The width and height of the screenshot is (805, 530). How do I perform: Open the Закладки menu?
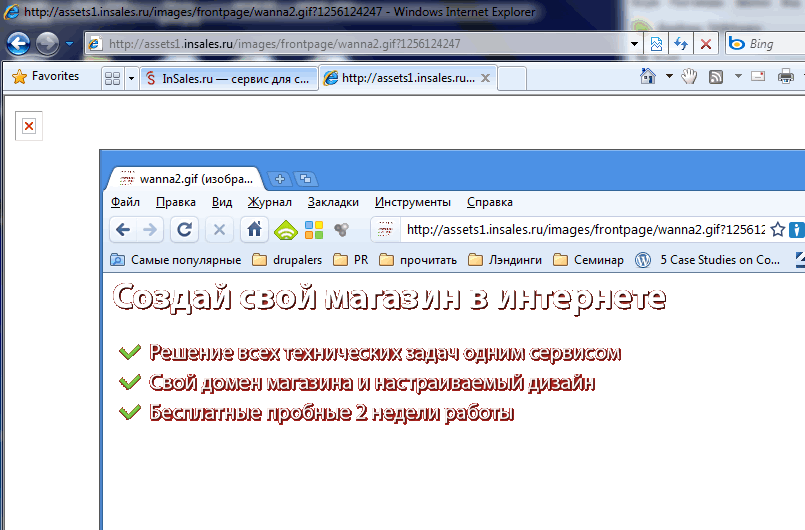pos(333,202)
